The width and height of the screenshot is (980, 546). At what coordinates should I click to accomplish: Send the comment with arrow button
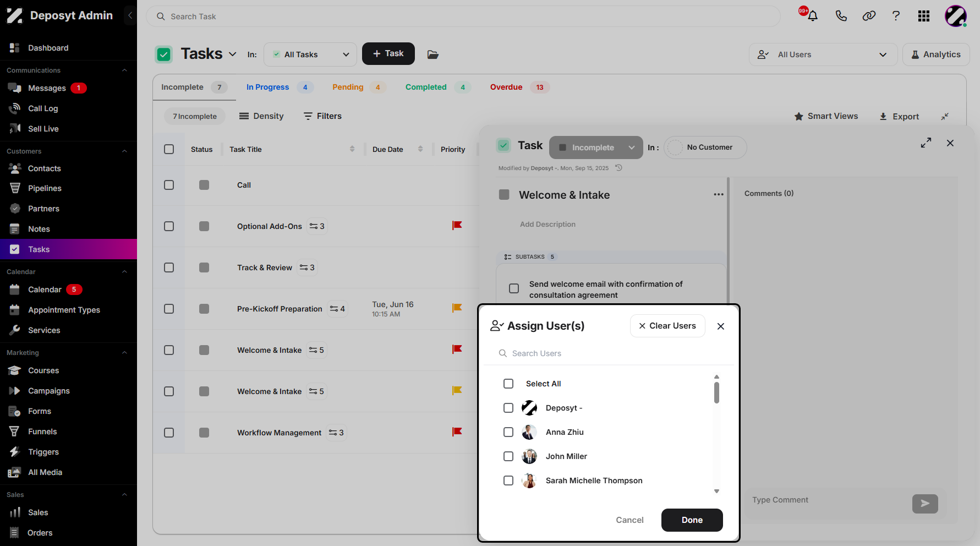(925, 504)
